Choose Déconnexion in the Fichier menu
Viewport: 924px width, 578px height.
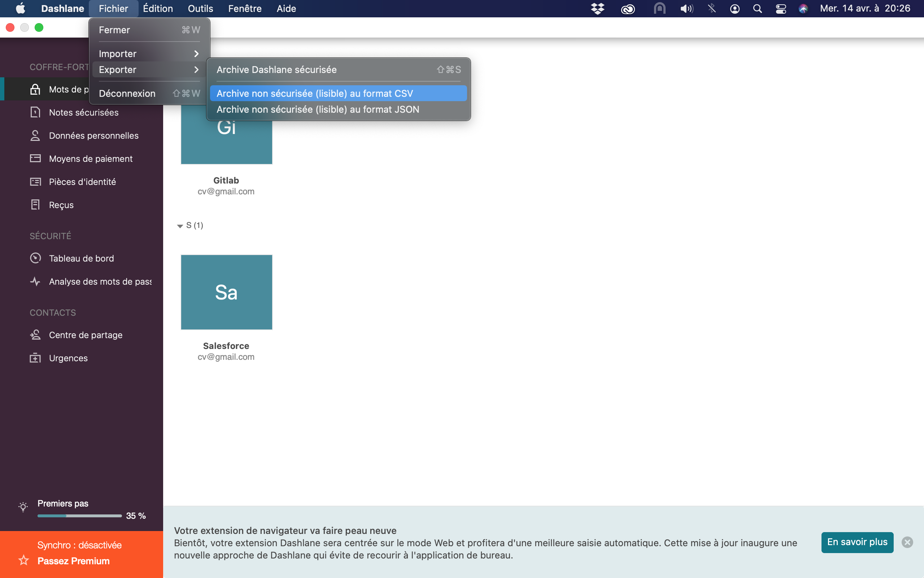[149, 93]
